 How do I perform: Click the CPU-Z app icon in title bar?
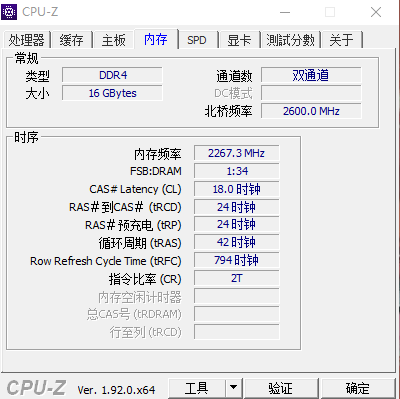pyautogui.click(x=9, y=12)
